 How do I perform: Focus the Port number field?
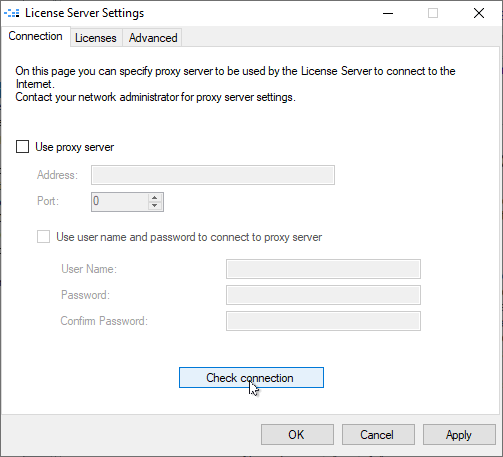[120, 202]
